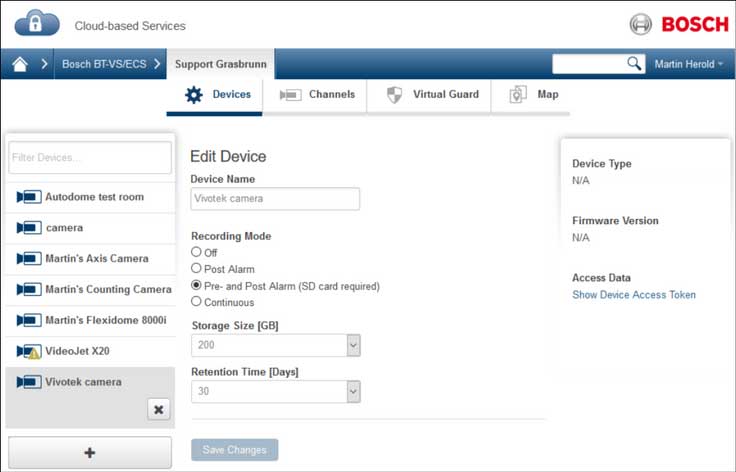This screenshot has height=472, width=736.
Task: Select the Off recording mode
Action: click(196, 253)
